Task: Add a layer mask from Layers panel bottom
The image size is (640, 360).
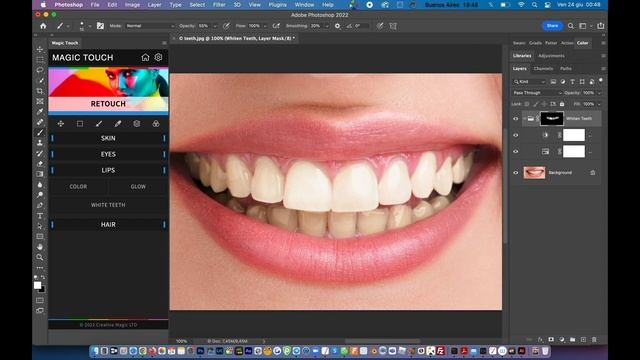Action: 551,340
